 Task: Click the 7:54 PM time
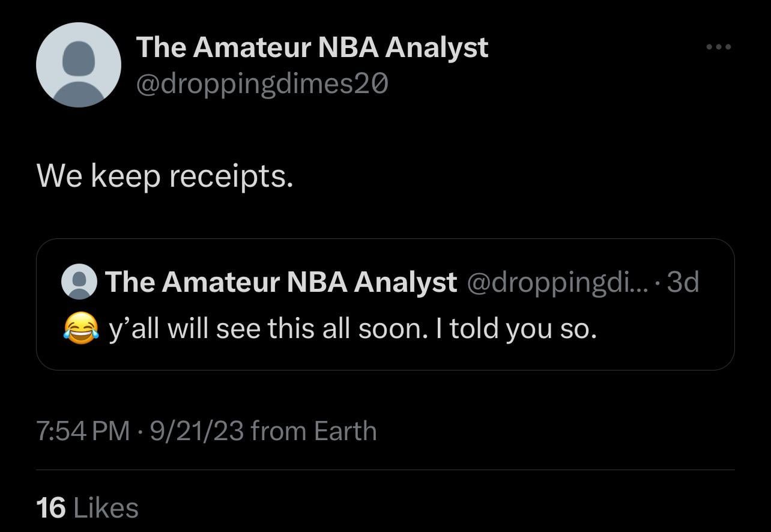pyautogui.click(x=83, y=431)
